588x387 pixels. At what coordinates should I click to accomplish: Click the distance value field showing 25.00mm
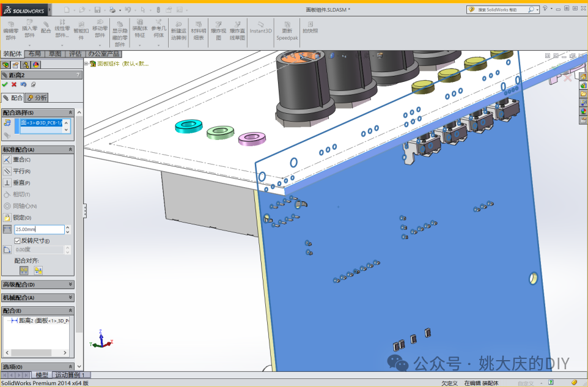pos(39,230)
